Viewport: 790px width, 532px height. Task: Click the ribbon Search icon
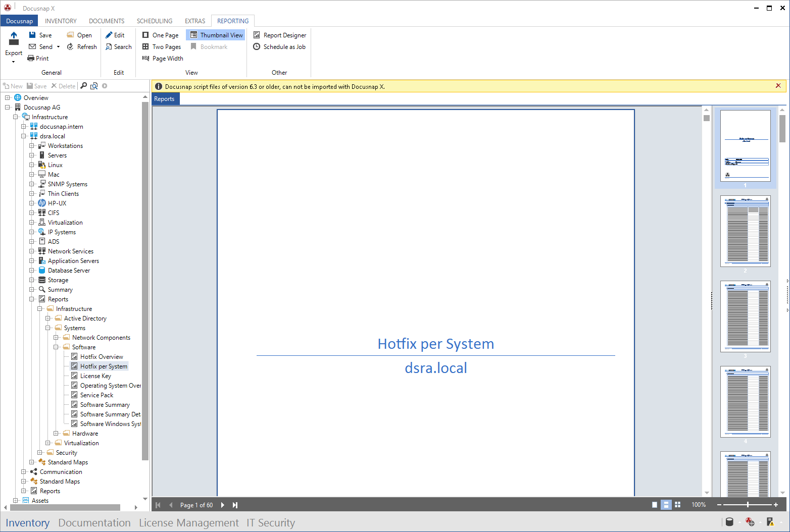click(x=109, y=46)
